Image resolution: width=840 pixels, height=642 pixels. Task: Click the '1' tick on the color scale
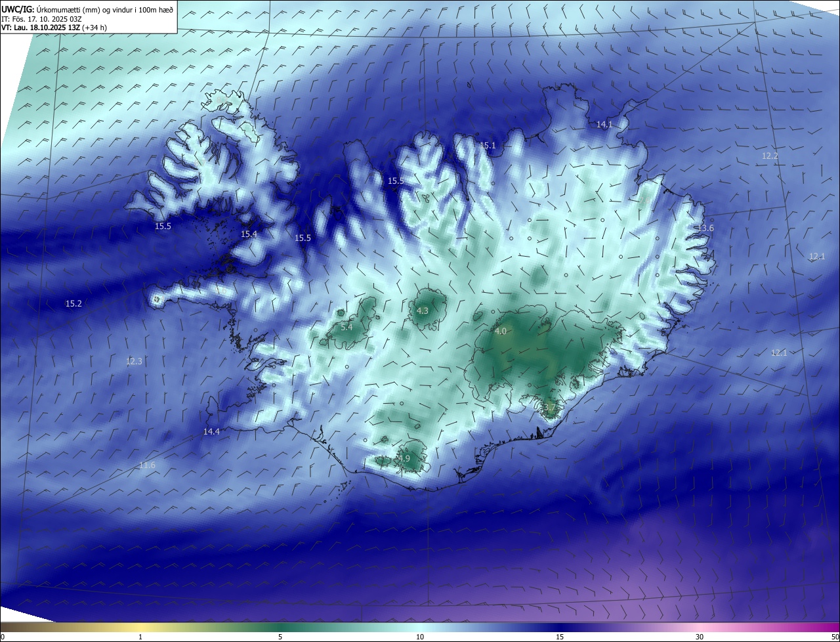(x=140, y=637)
